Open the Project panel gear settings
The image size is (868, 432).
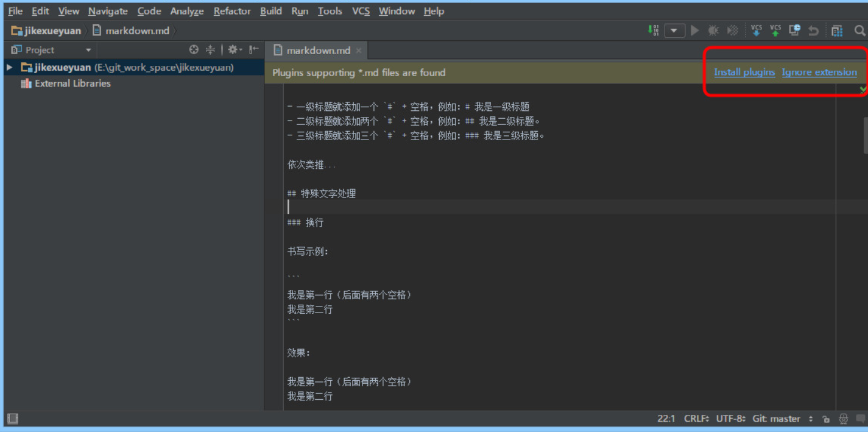tap(235, 50)
